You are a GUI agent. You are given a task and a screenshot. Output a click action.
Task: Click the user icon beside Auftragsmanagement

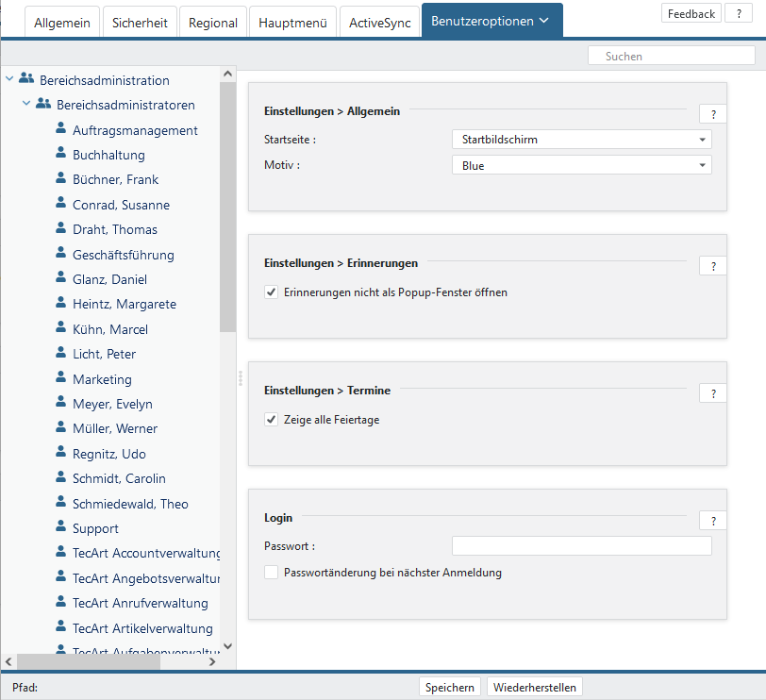click(60, 130)
